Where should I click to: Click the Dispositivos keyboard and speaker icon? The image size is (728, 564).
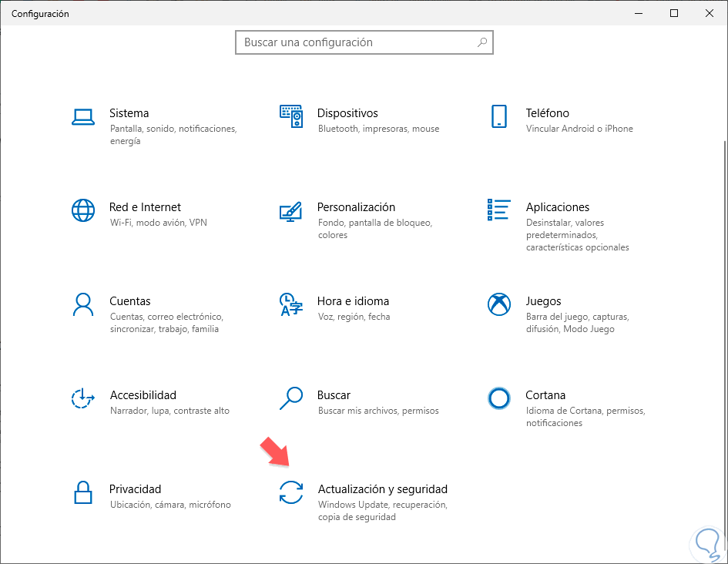click(x=290, y=116)
